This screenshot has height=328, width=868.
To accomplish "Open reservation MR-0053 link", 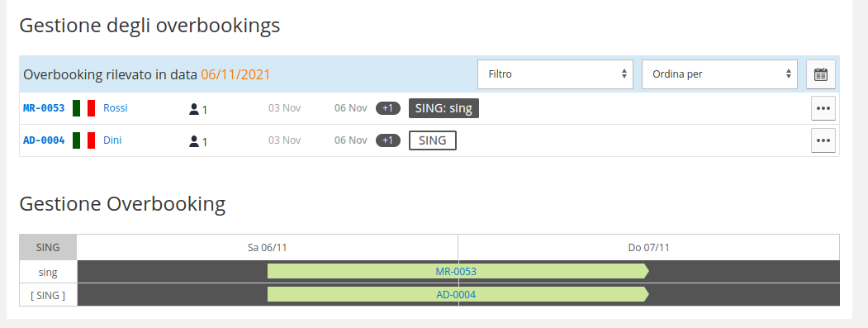I will pyautogui.click(x=44, y=108).
